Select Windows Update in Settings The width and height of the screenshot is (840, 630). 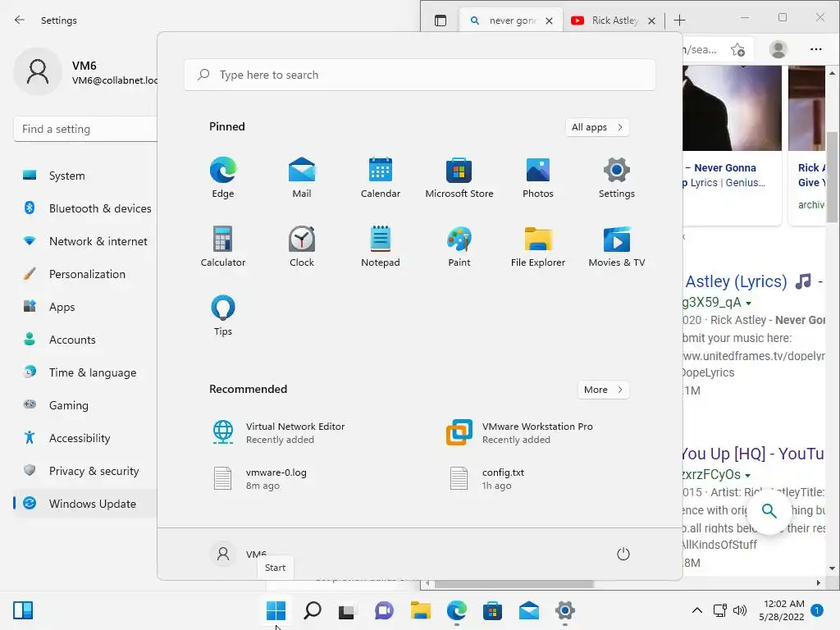pyautogui.click(x=85, y=504)
